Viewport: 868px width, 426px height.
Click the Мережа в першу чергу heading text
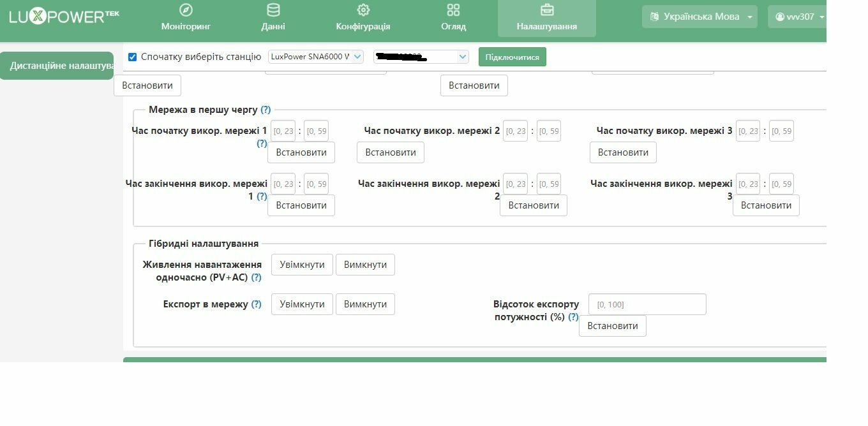coord(203,110)
